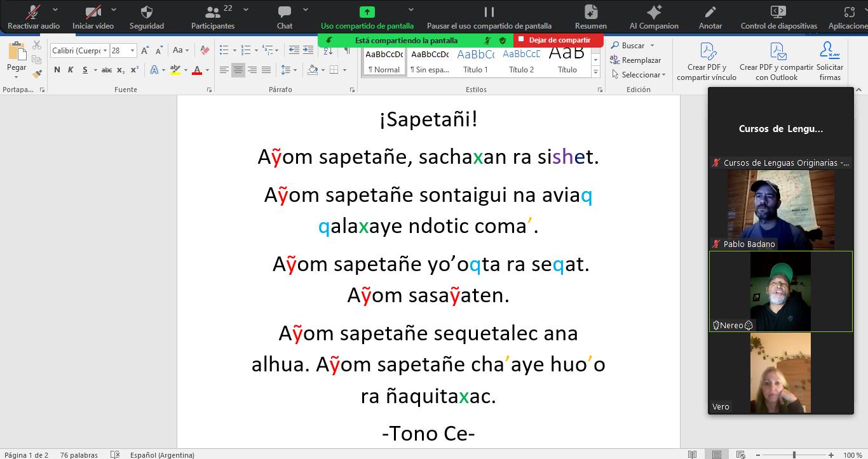Open the font size dropdown
868x459 pixels.
coord(132,50)
